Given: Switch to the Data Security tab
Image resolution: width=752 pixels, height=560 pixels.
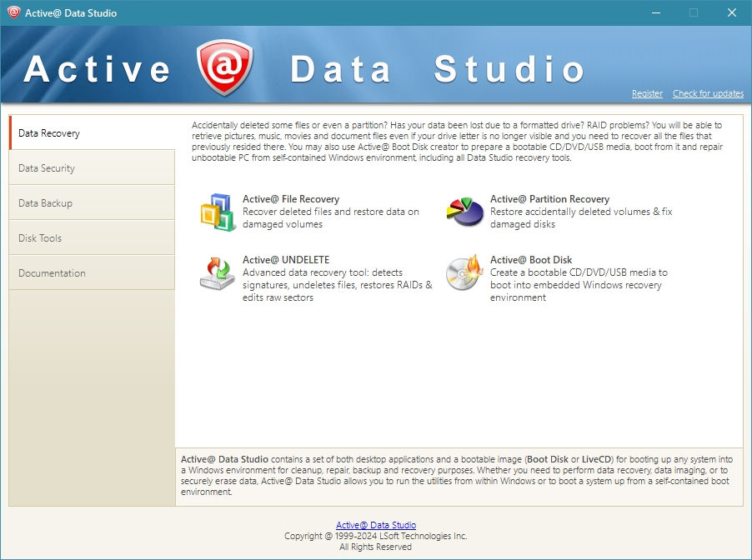Looking at the screenshot, I should point(92,168).
